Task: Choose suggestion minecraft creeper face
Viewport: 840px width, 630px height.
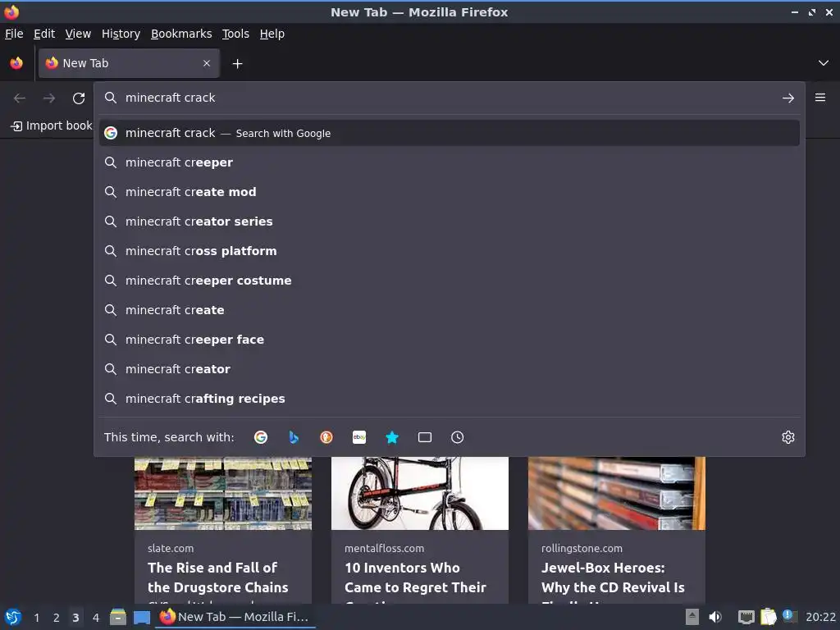Action: [x=449, y=339]
